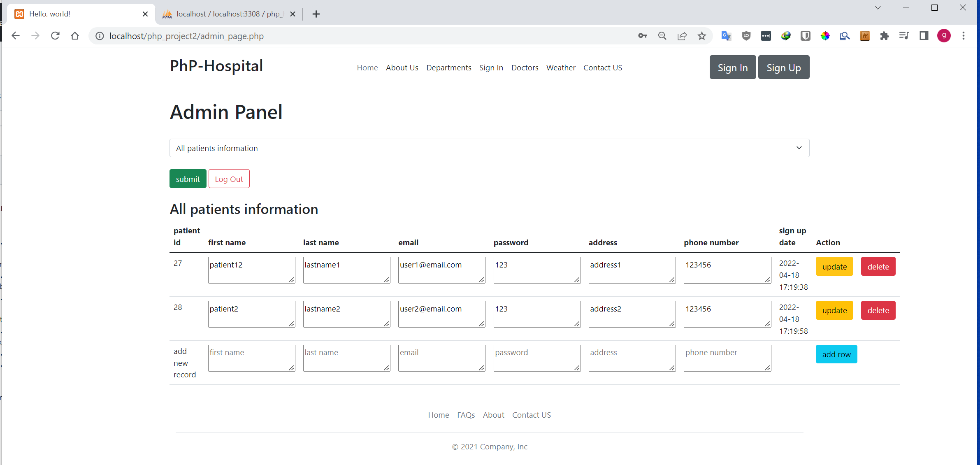Delete the patient 28 row
Viewport: 980px width, 465px height.
(x=878, y=310)
